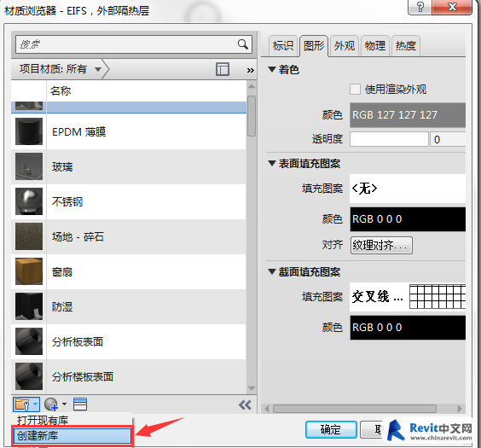Click the surface pattern color RGB 0 0 0
This screenshot has width=481, height=448.
point(408,219)
